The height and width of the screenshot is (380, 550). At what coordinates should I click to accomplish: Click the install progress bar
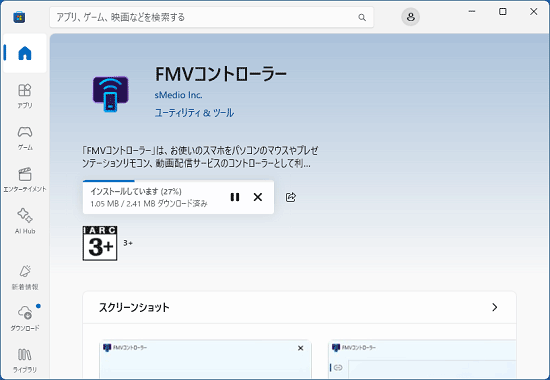(x=178, y=181)
